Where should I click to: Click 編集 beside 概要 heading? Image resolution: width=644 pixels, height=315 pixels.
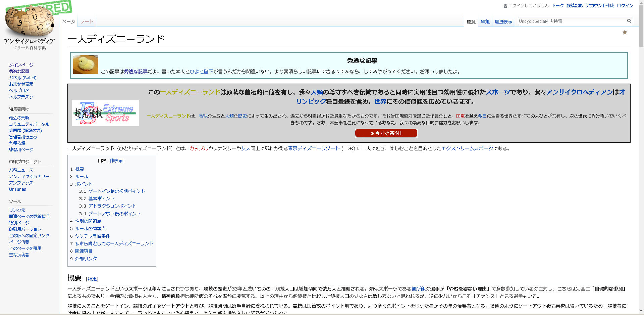92,279
